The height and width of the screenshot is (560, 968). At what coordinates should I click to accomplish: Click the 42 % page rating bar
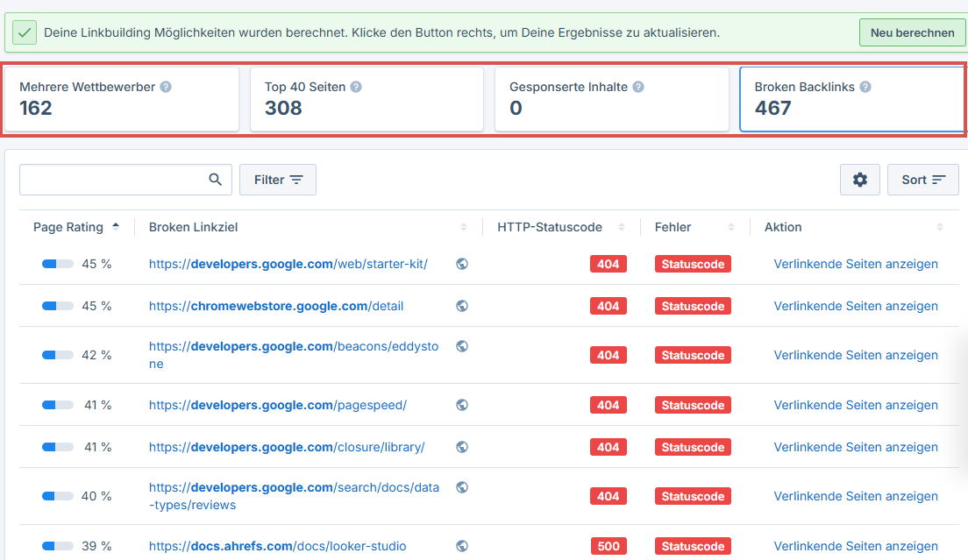57,355
